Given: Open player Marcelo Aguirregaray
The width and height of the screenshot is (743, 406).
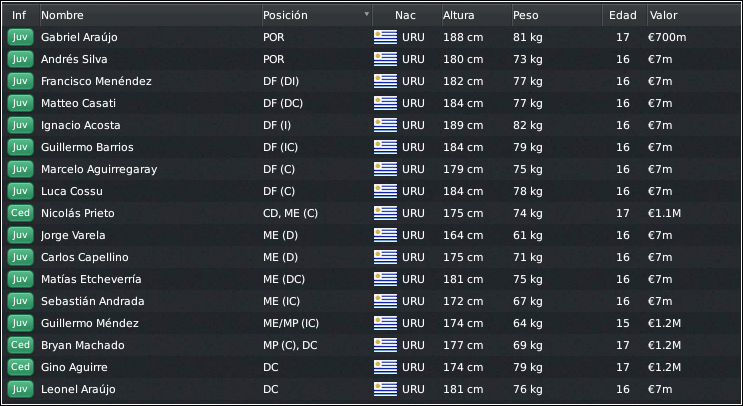Looking at the screenshot, I should point(99,170).
